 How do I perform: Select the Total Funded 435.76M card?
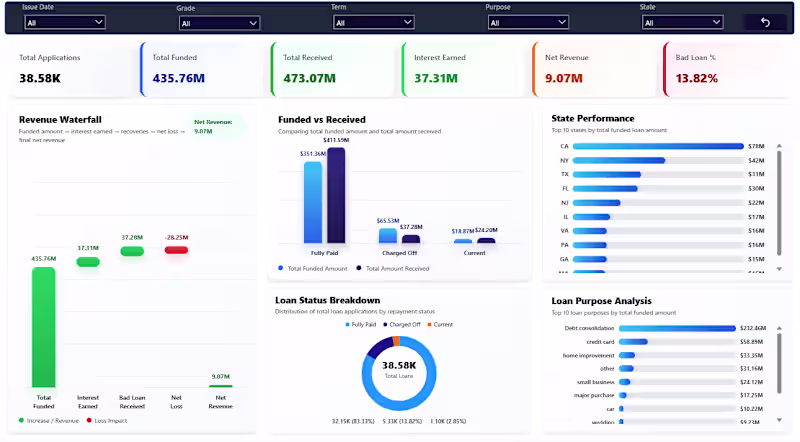point(202,69)
